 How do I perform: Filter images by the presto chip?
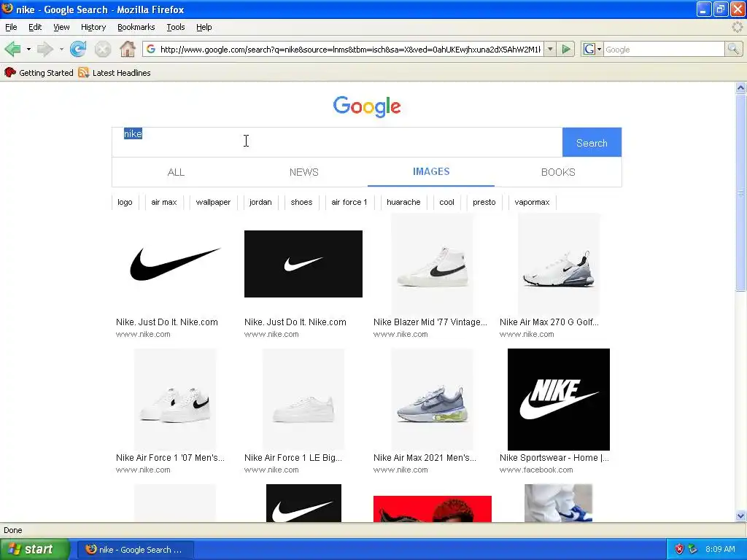[x=484, y=203]
